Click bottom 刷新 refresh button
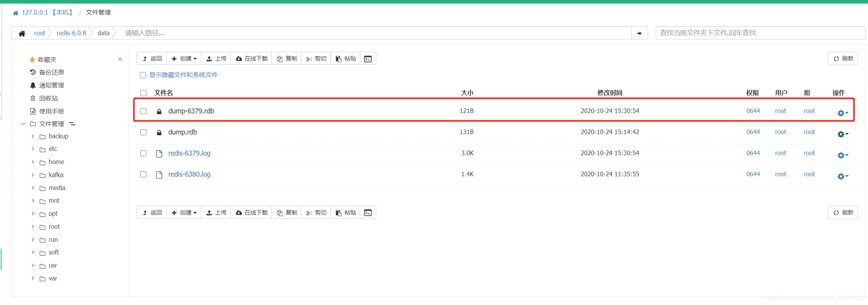This screenshot has width=868, height=305. (843, 213)
